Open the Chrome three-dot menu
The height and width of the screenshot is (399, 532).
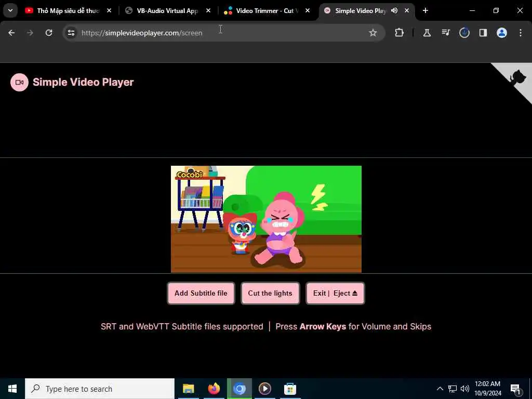click(x=521, y=33)
